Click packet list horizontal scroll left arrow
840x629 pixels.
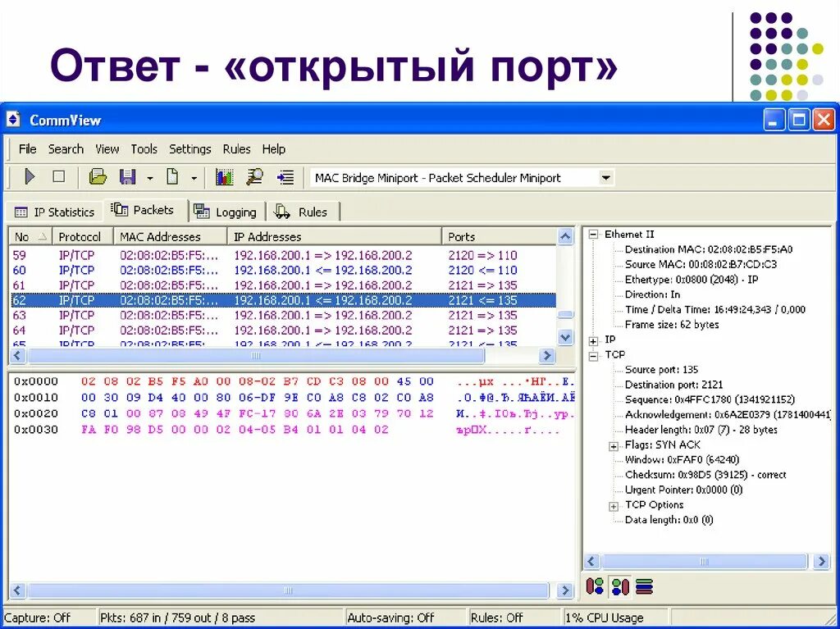[17, 355]
